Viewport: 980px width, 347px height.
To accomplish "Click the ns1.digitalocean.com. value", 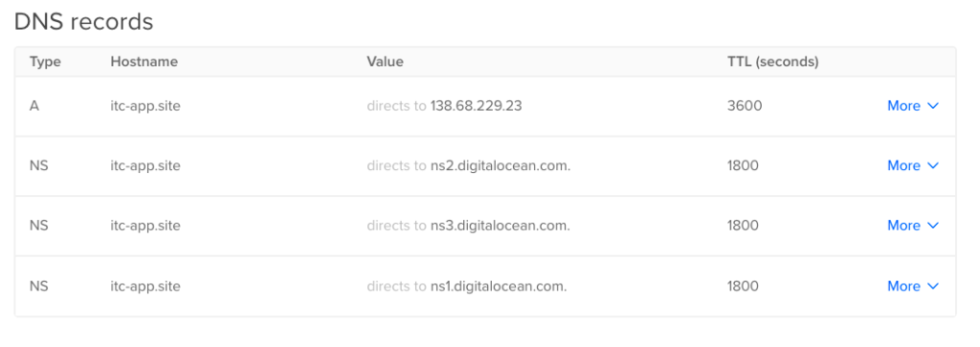I will (x=498, y=286).
